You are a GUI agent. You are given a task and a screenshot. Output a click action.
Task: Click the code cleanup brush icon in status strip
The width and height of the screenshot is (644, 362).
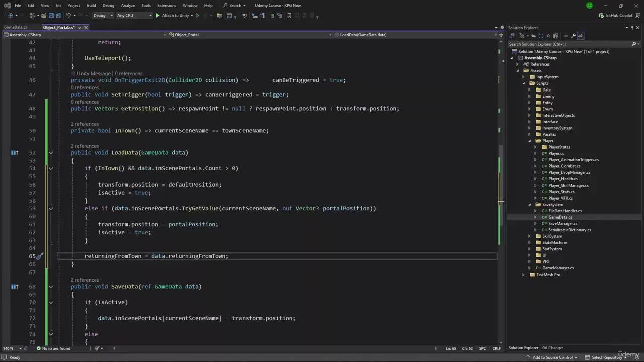pyautogui.click(x=98, y=348)
